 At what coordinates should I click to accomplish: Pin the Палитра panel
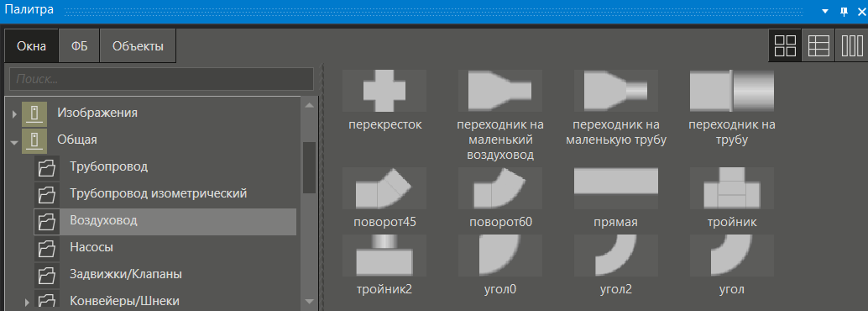pos(844,11)
